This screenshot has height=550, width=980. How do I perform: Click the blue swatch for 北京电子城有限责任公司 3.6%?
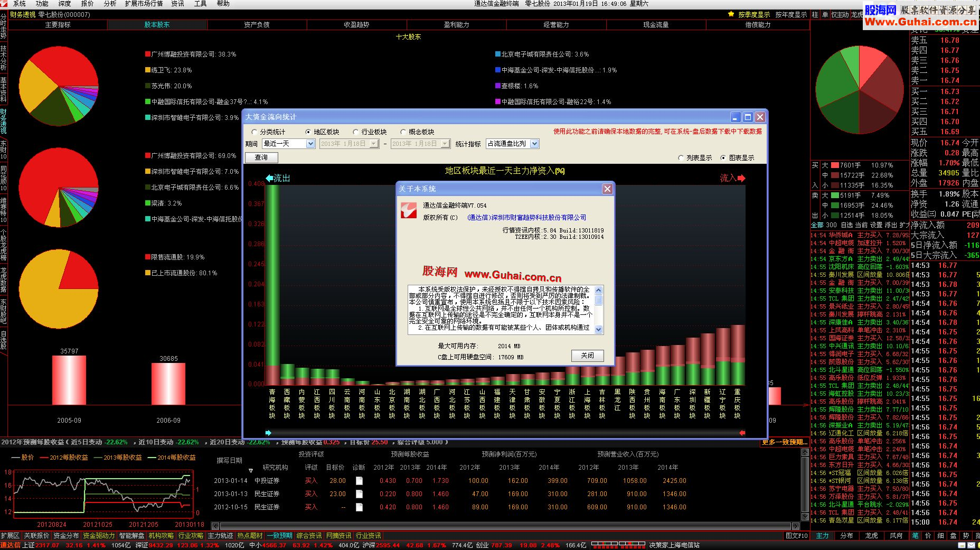coord(498,54)
